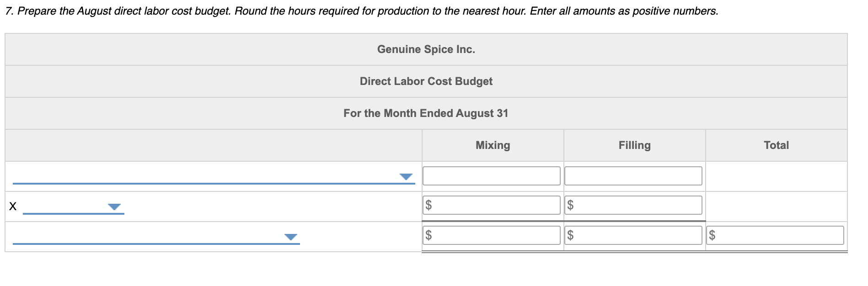The width and height of the screenshot is (868, 286).
Task: Click the Filling column header
Action: 634,145
